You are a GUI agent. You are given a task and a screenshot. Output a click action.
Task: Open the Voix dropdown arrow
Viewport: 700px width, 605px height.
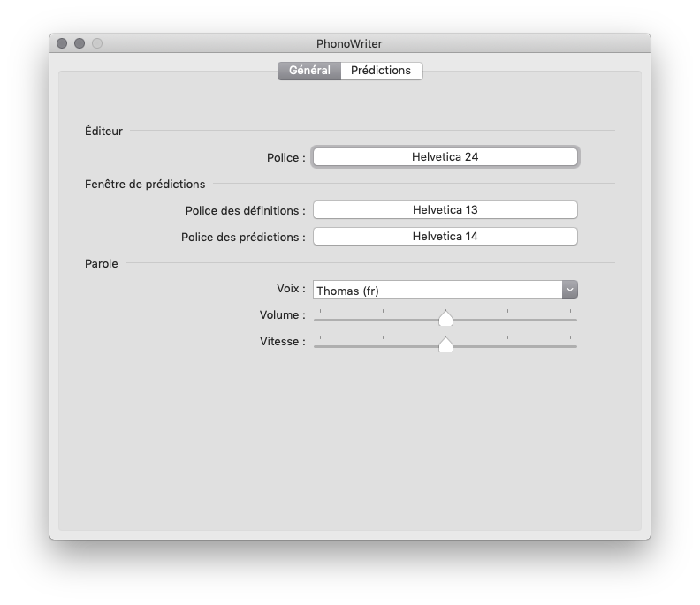(570, 290)
